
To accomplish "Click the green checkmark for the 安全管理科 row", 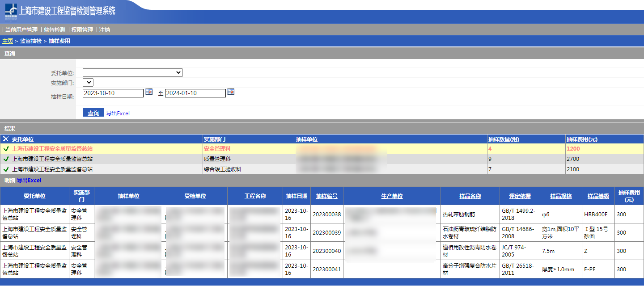I will point(6,149).
